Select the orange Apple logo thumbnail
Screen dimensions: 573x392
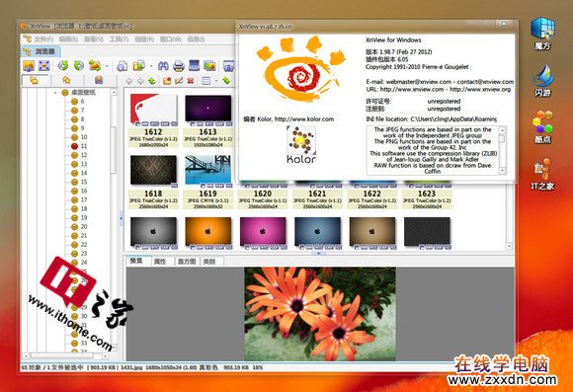click(x=207, y=232)
